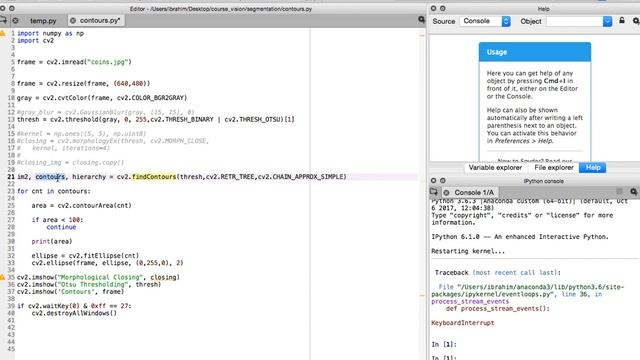This screenshot has height=360, width=640.
Task: Click cv2.destroyAllWindows() on line 40
Action: click(x=74, y=313)
